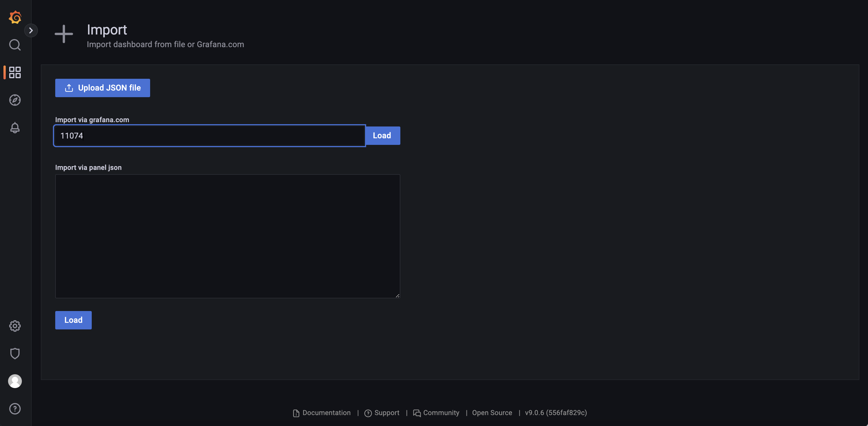Open the Documentation footer link
This screenshot has height=426, width=868.
click(x=326, y=413)
